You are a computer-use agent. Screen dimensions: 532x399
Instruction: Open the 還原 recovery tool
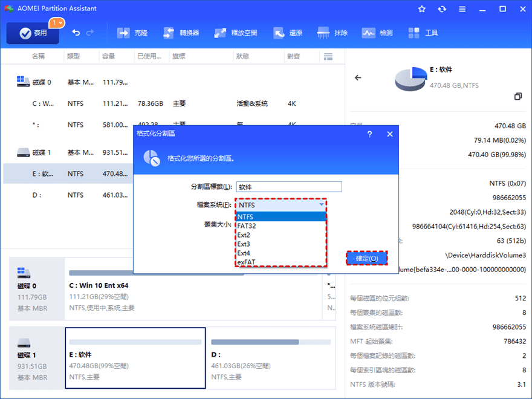click(x=288, y=33)
